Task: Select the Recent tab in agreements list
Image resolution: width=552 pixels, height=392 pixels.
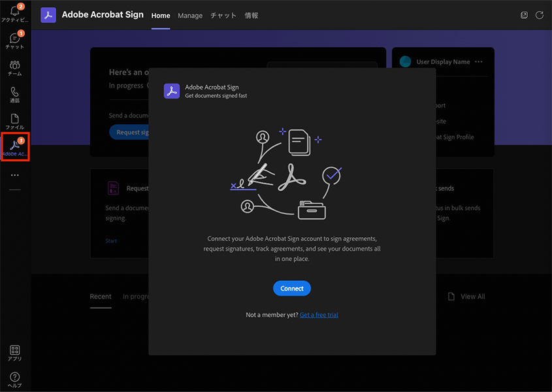Action: [x=101, y=297]
